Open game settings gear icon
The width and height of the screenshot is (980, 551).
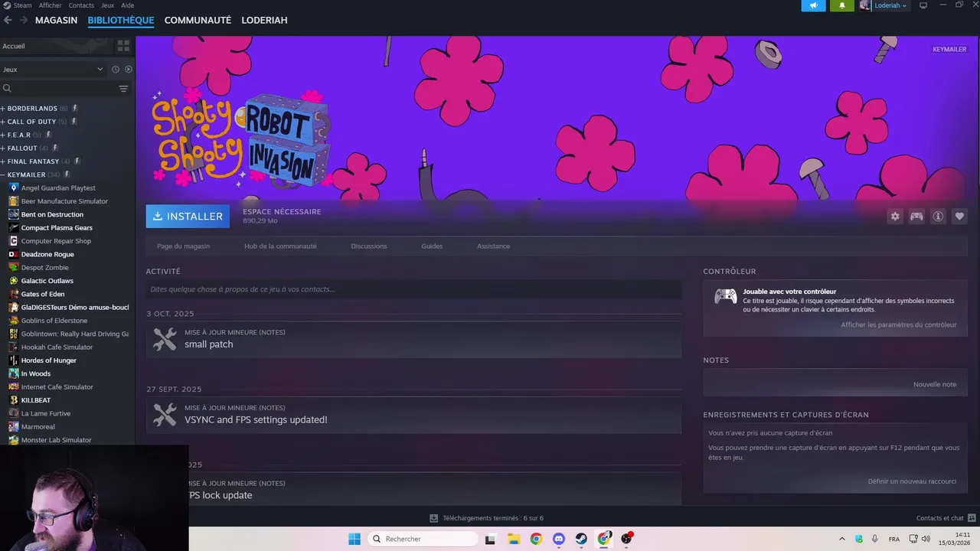(895, 217)
